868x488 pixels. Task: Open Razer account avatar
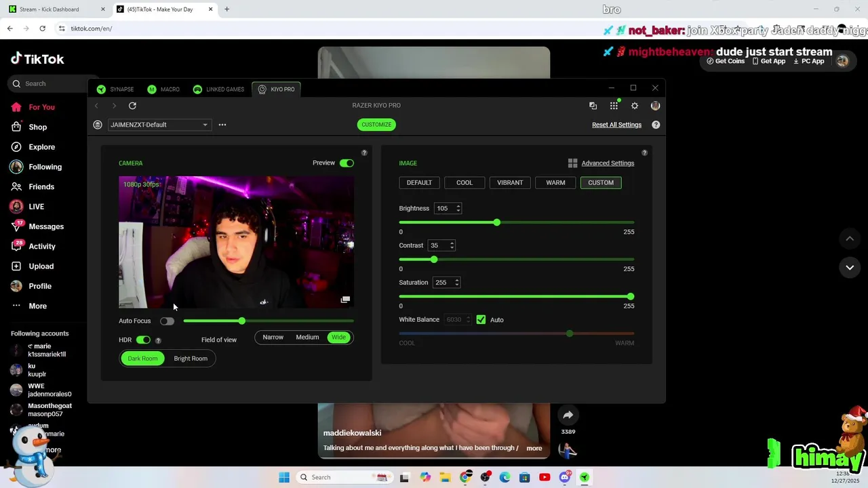click(655, 106)
